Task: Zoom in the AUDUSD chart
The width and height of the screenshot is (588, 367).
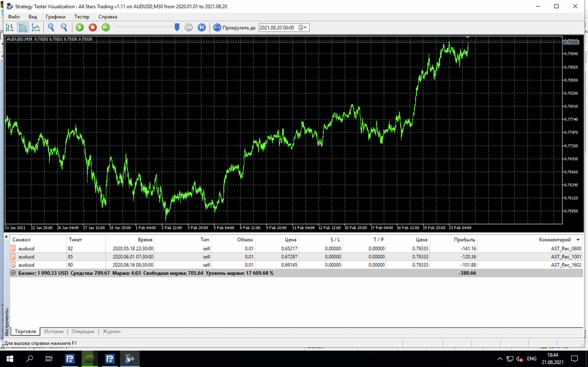Action: pos(51,28)
